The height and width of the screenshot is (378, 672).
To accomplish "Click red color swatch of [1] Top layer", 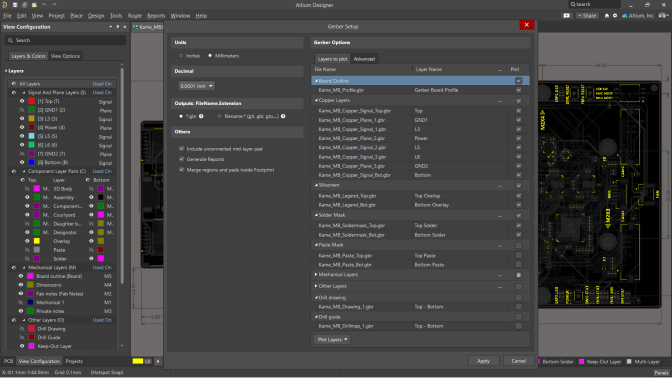I will pos(31,101).
